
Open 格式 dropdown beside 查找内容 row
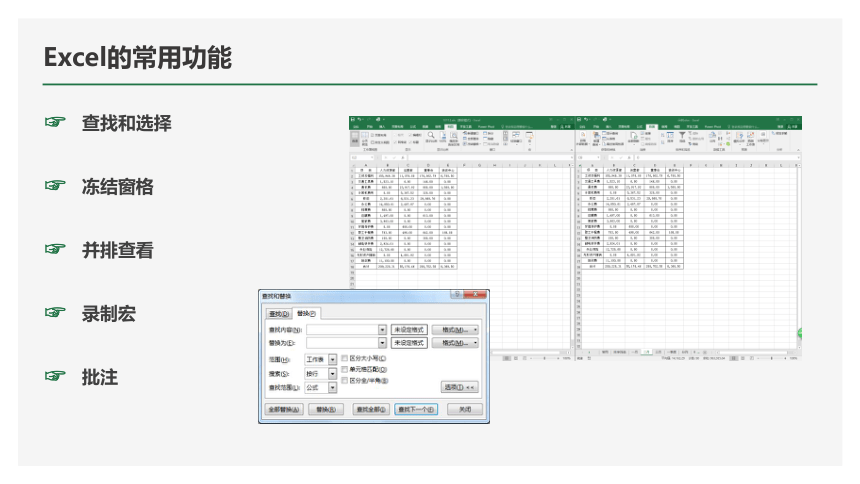pos(455,330)
